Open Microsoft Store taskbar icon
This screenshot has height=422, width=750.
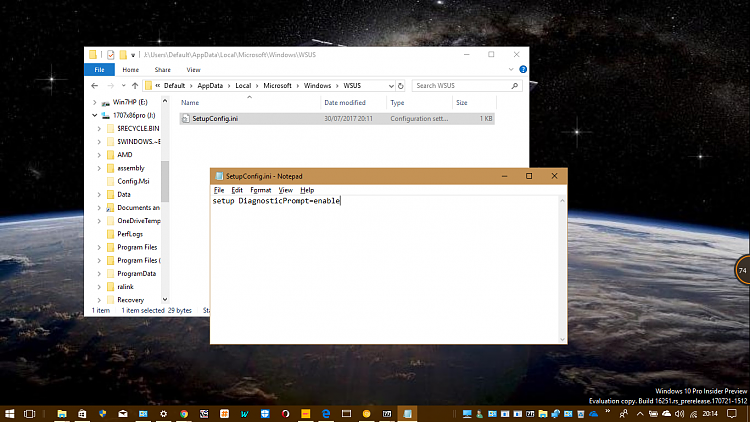click(x=82, y=413)
